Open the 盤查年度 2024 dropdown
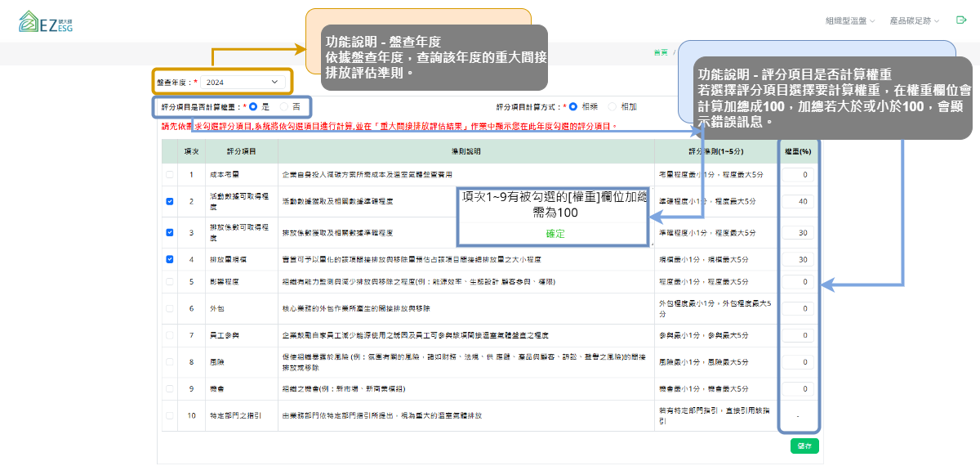 coord(243,82)
